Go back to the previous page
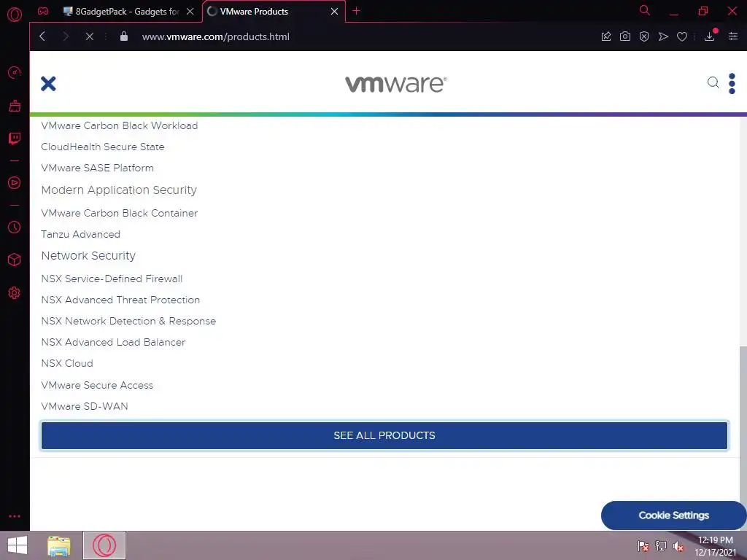747x560 pixels. click(42, 36)
